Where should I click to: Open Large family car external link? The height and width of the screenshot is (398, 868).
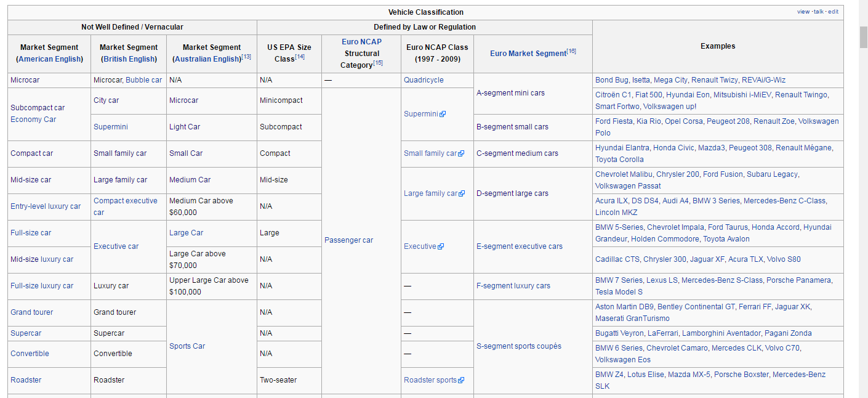434,193
